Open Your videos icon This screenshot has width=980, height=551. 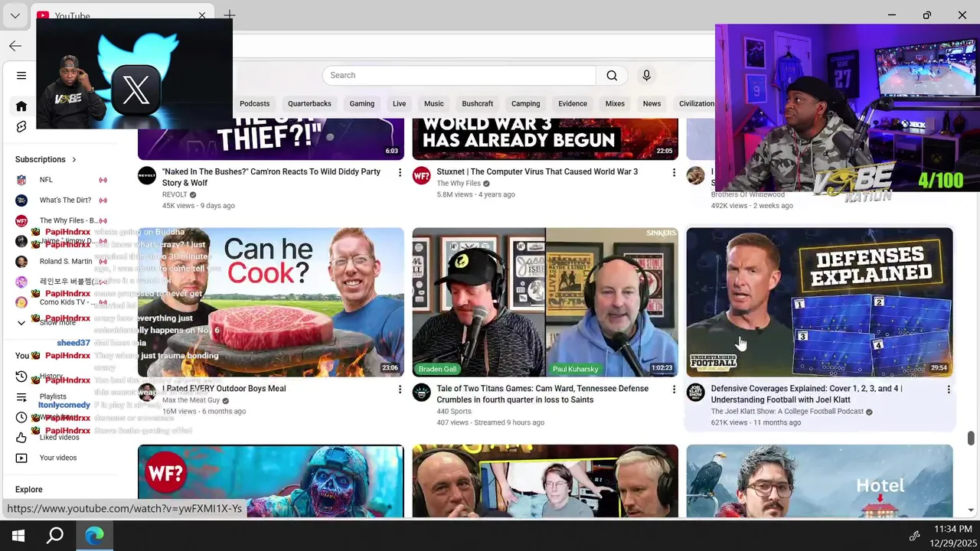click(x=21, y=458)
